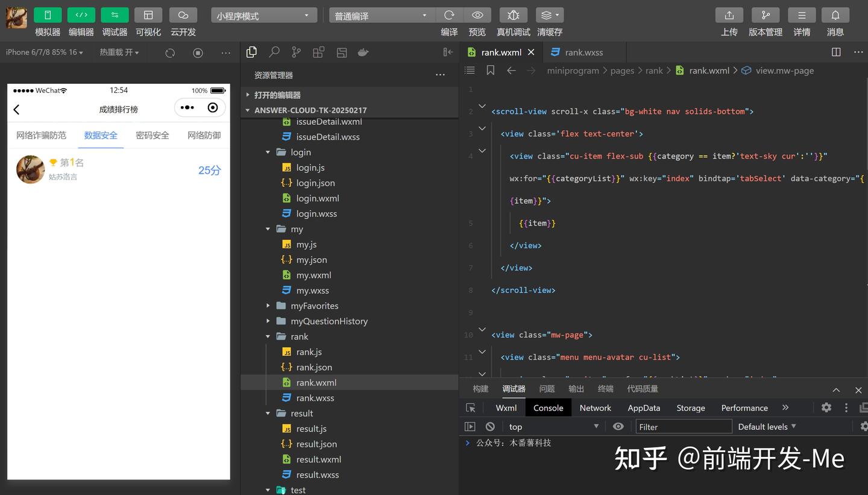Refresh the simulator

[170, 53]
